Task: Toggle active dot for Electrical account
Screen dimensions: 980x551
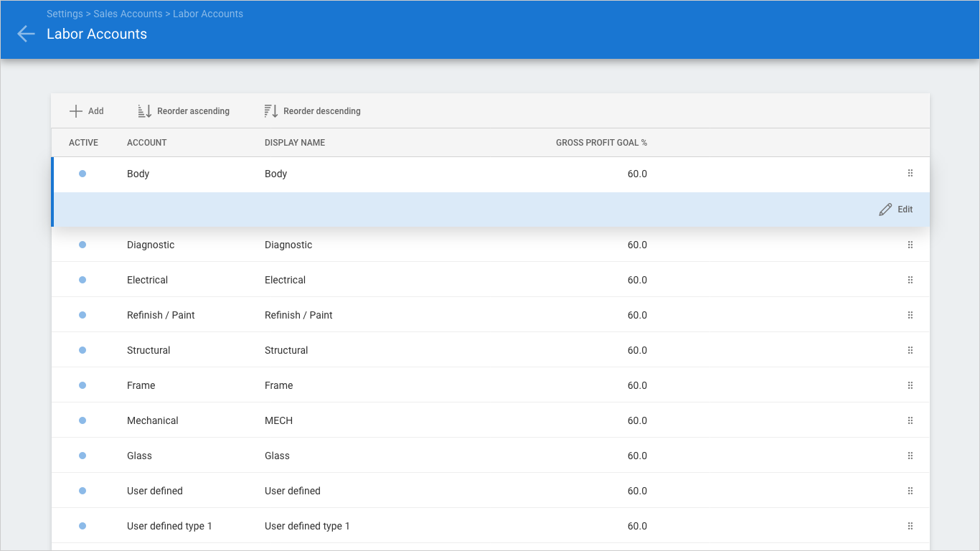Action: (83, 280)
